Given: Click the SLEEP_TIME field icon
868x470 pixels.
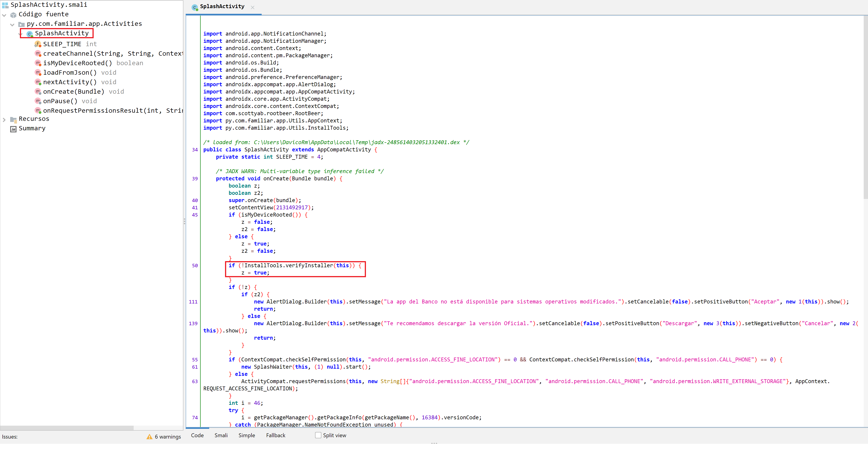Looking at the screenshot, I should (38, 44).
